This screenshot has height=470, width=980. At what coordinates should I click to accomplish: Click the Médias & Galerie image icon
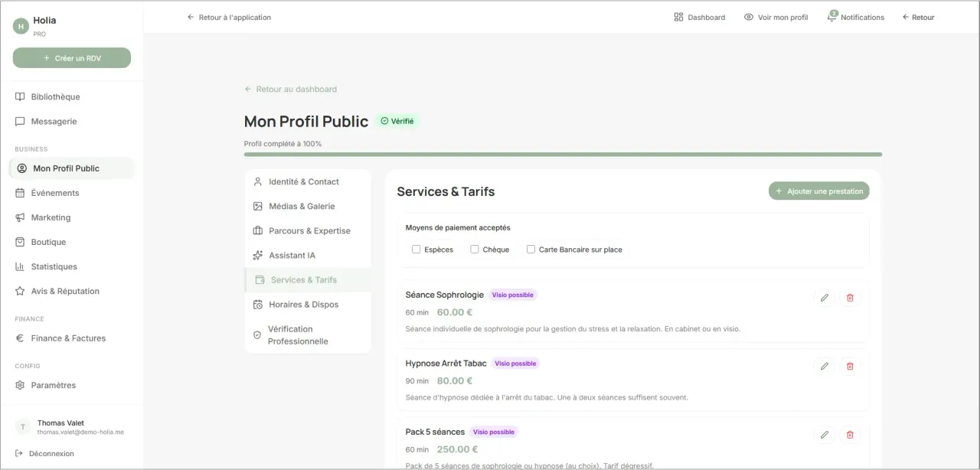coord(258,207)
